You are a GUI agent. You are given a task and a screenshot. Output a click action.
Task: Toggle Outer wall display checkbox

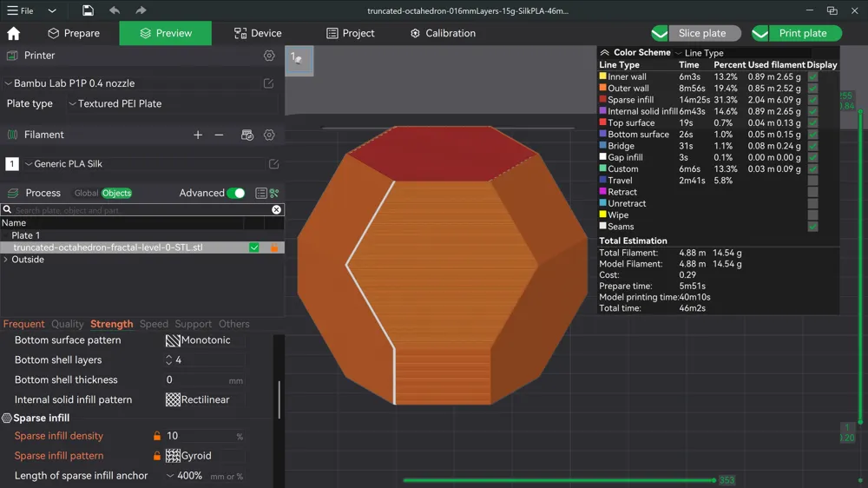(812, 88)
